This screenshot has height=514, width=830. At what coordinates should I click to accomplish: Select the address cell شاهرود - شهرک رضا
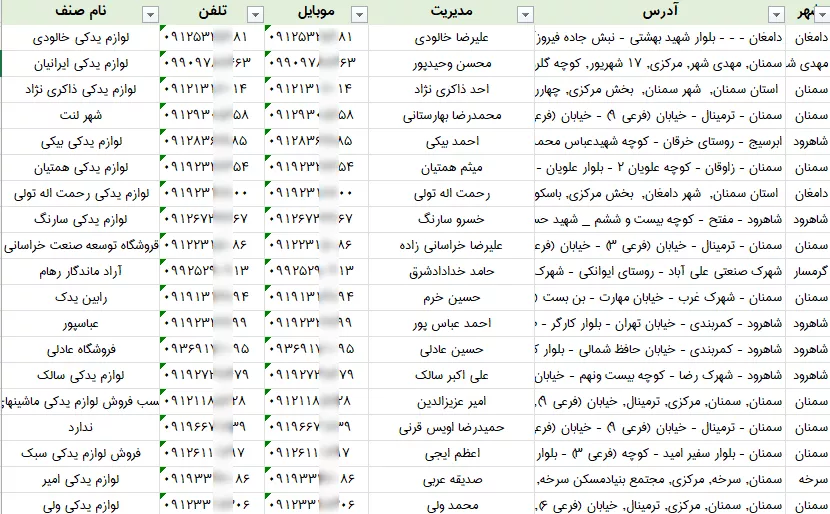[660, 375]
